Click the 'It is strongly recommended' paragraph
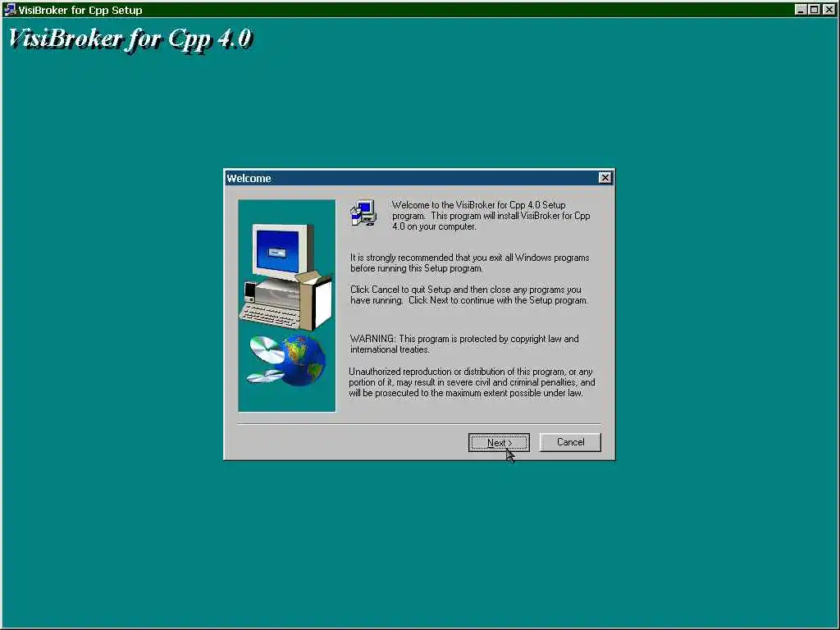 click(x=469, y=262)
